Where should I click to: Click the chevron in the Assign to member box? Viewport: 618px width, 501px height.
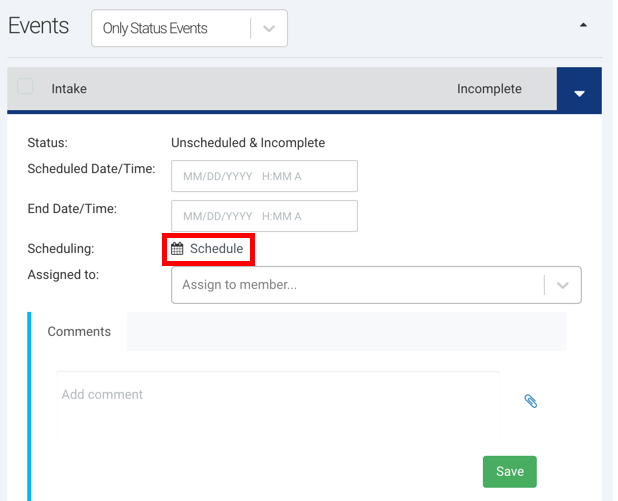click(563, 285)
